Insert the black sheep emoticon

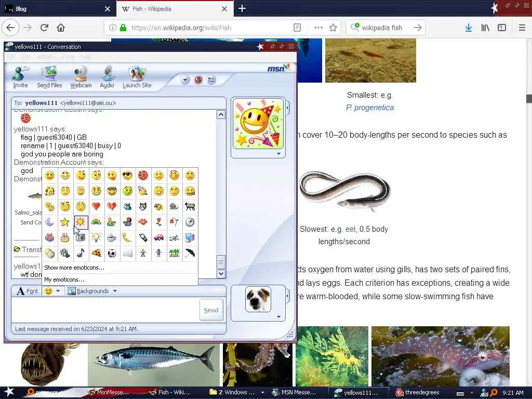click(190, 206)
